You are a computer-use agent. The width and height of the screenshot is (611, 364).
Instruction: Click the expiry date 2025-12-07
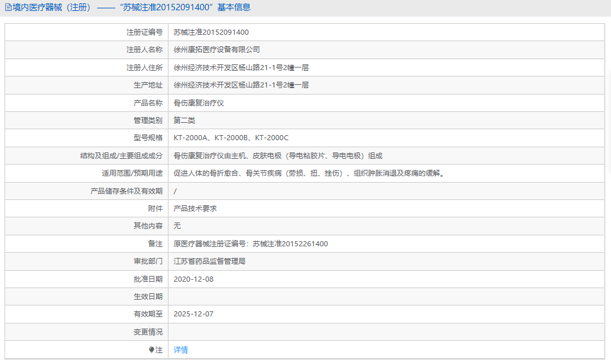tap(194, 314)
